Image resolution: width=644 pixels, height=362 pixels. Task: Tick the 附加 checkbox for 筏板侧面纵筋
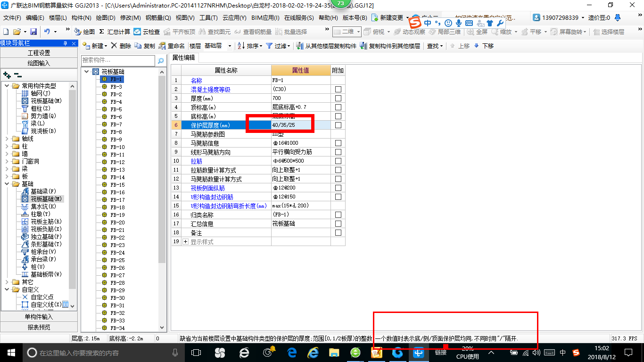[338, 188]
